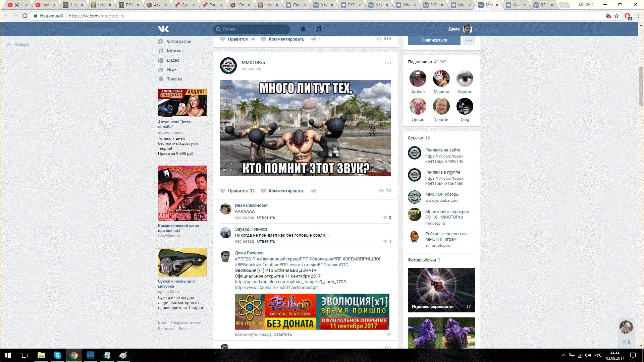The image size is (644, 362).
Task: Reply to Дима Рязанов's comment
Action: (x=282, y=335)
